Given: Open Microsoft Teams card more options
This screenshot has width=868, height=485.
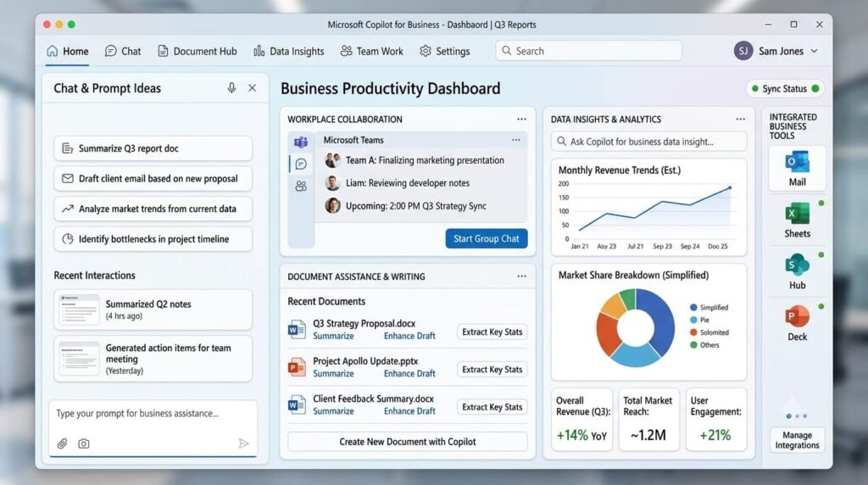Looking at the screenshot, I should coord(516,140).
